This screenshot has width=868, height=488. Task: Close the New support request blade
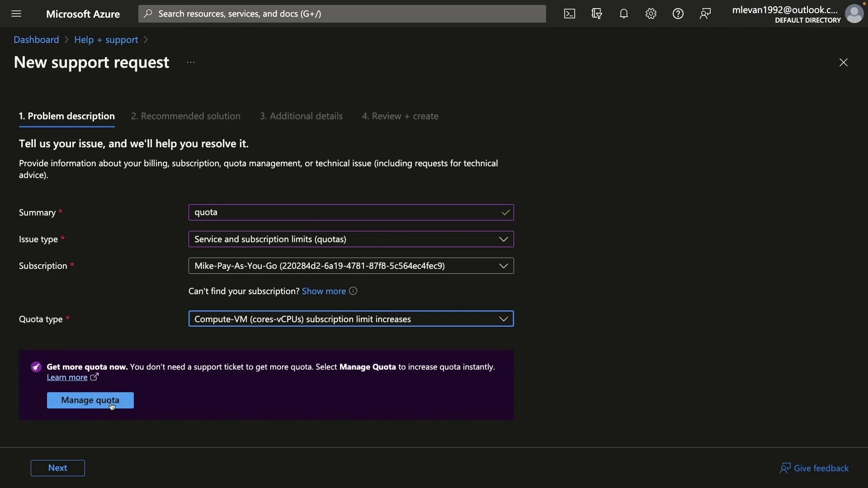coord(844,62)
